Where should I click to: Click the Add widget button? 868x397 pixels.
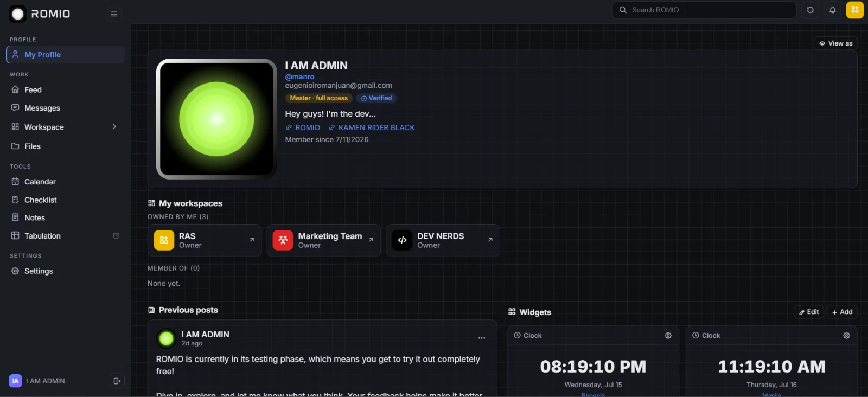coord(842,312)
